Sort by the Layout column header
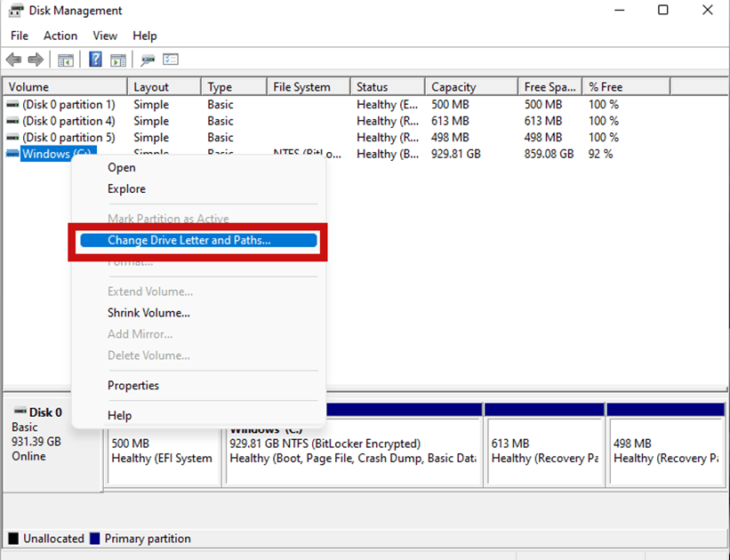Screen dimensions: 730x560 point(164,87)
